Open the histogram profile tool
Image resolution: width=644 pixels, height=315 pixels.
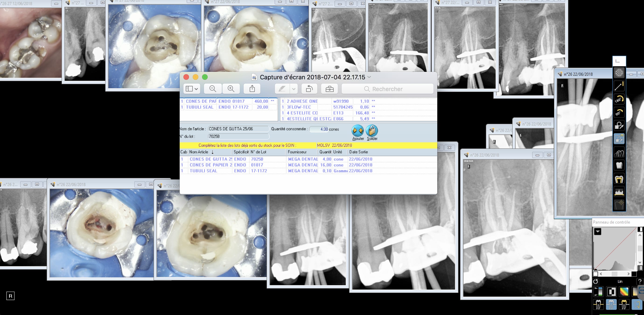pyautogui.click(x=619, y=192)
